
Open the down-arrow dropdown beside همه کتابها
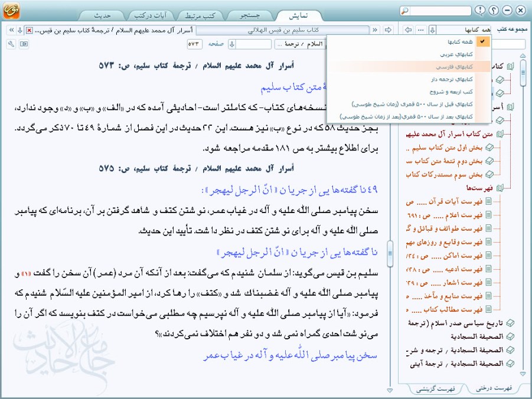(432, 30)
